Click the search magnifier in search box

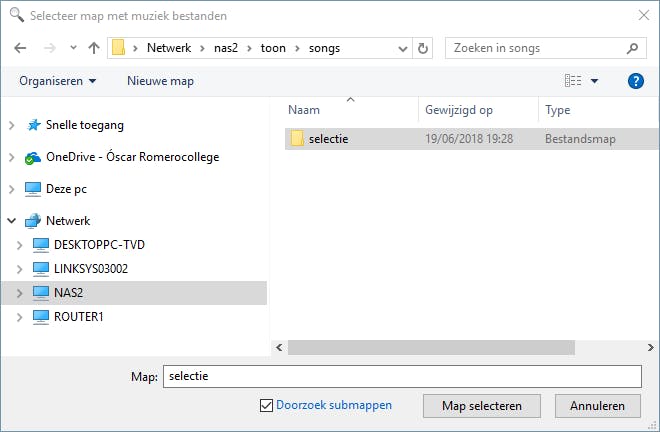(632, 47)
